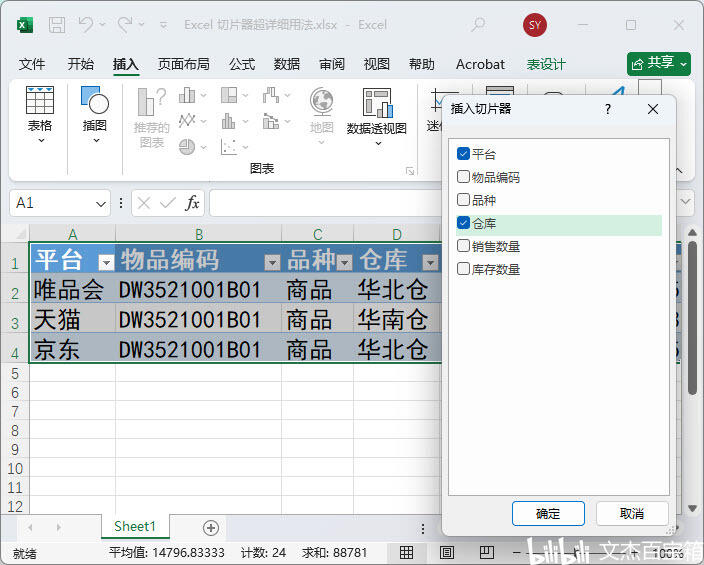Open the 平台 column filter dropdown
The height and width of the screenshot is (565, 704).
[106, 262]
